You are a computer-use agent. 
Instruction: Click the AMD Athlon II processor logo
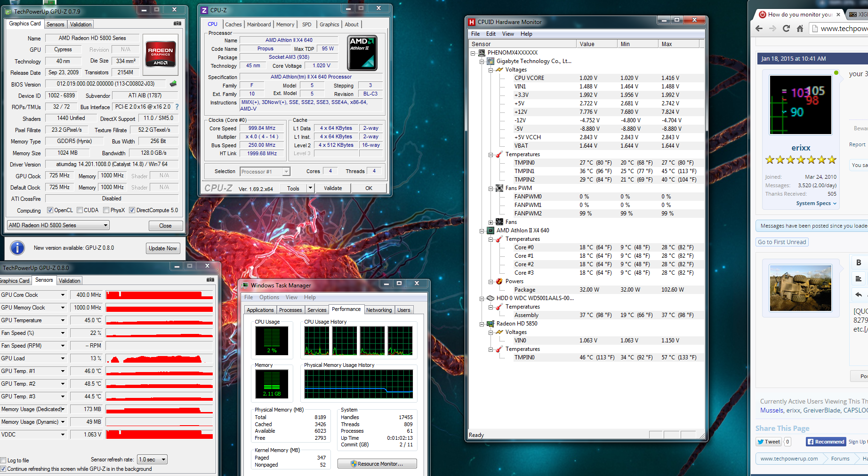[x=362, y=53]
